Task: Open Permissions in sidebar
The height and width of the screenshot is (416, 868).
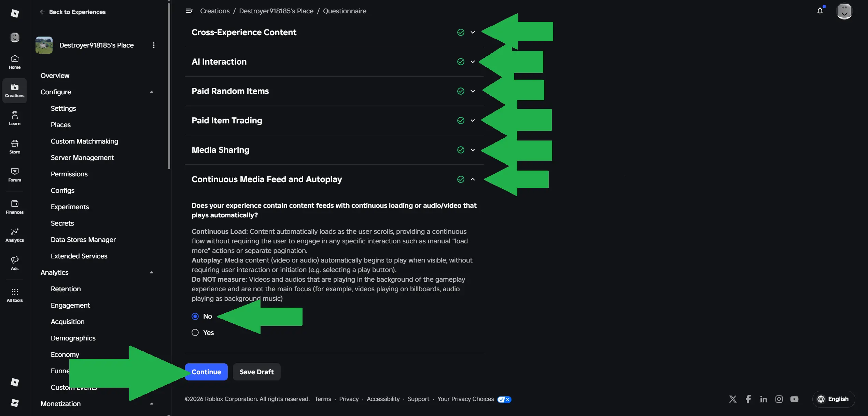Action: 69,174
